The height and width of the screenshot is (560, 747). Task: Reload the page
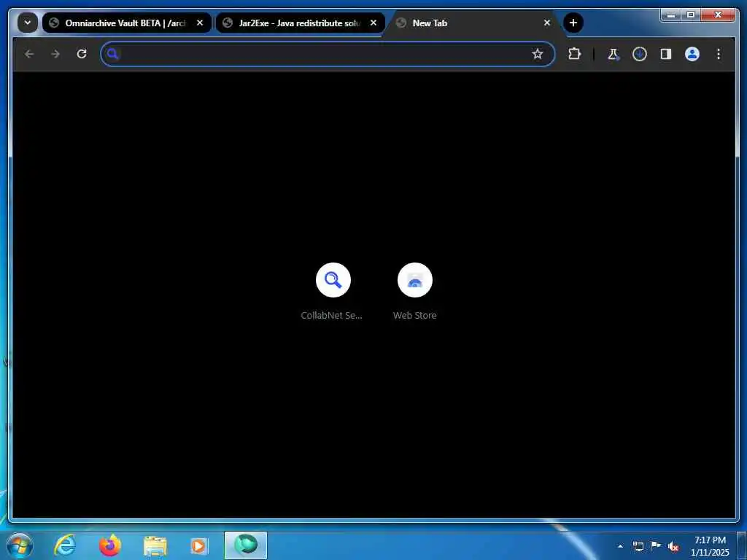tap(82, 54)
